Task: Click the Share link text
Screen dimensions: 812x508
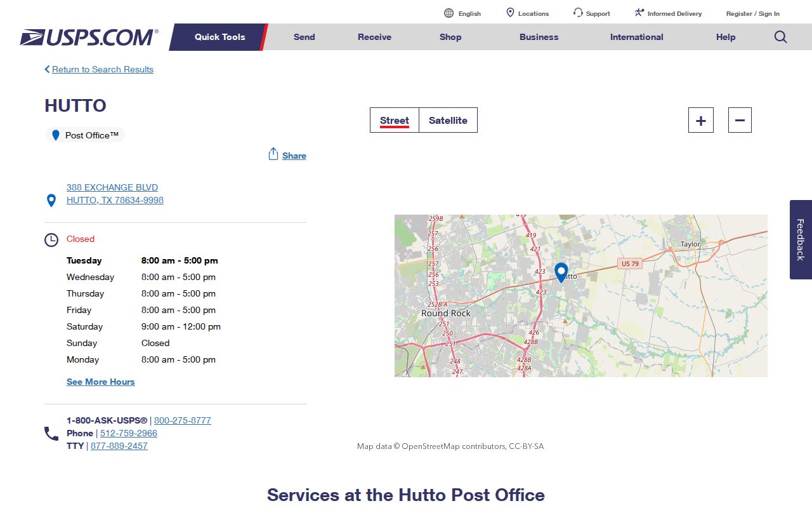Action: tap(294, 156)
